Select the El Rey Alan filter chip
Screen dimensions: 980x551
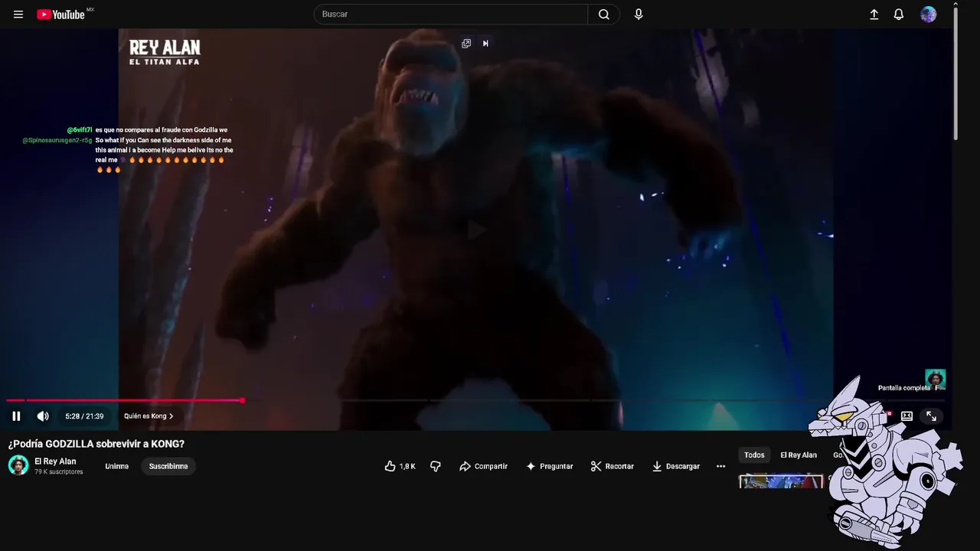[799, 455]
